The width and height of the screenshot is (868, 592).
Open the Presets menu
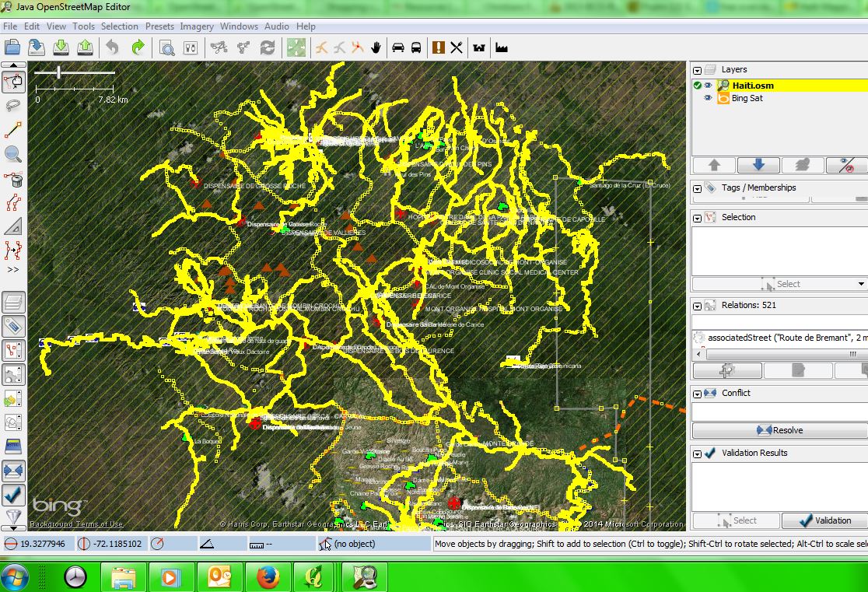(x=159, y=26)
